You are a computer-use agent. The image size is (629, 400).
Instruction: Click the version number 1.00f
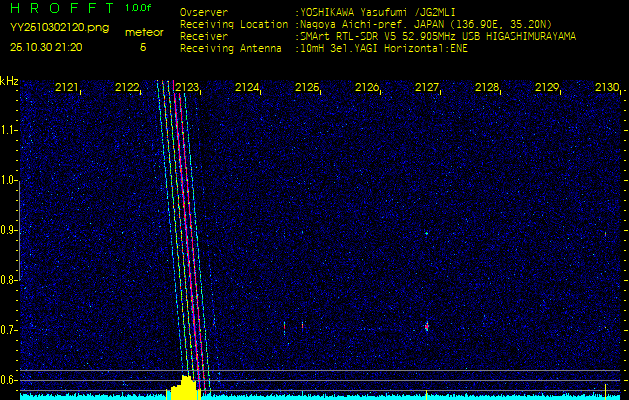[139, 8]
